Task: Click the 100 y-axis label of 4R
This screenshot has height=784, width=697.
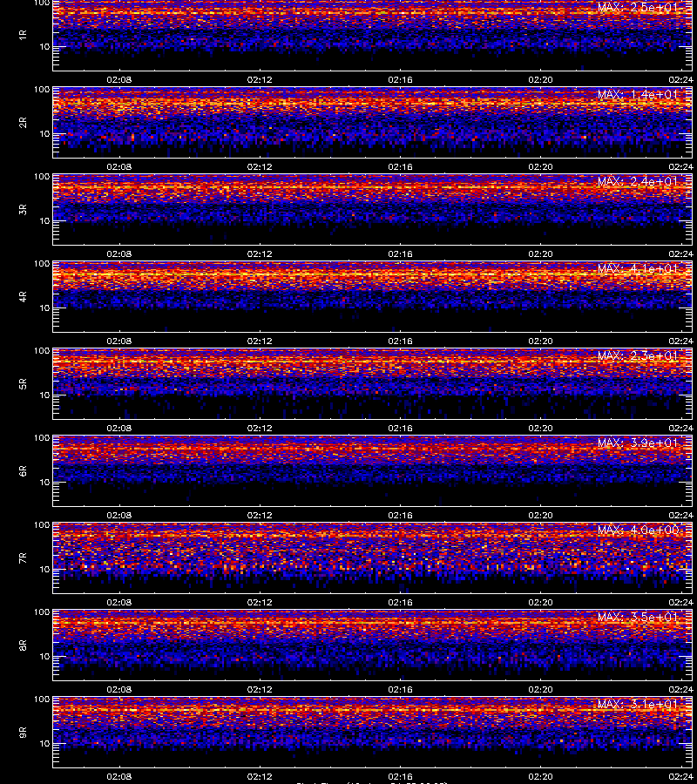Action: pos(42,263)
